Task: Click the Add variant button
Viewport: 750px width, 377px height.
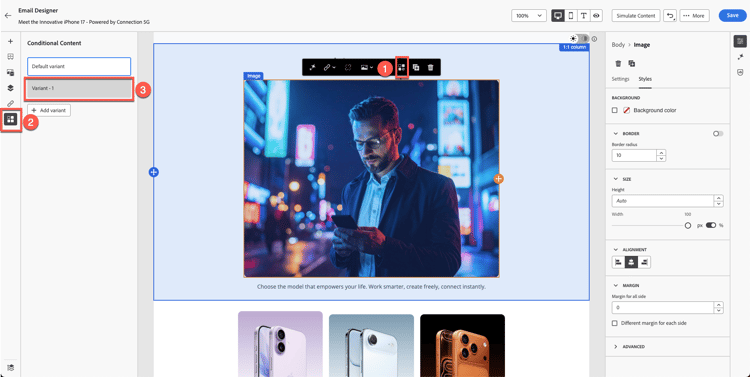Action: [49, 110]
